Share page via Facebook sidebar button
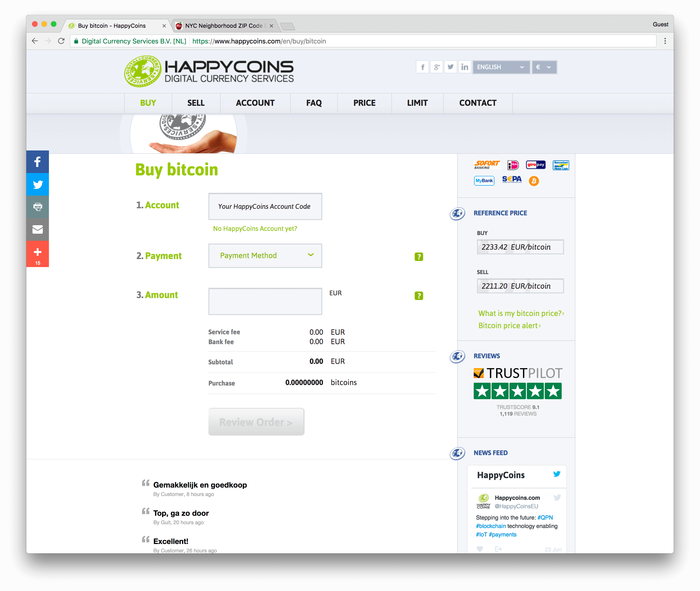The height and width of the screenshot is (591, 700). [x=38, y=162]
